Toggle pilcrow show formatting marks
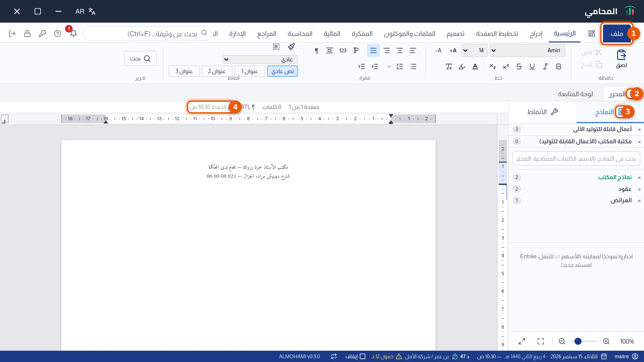This screenshot has width=644, height=362. [x=317, y=50]
